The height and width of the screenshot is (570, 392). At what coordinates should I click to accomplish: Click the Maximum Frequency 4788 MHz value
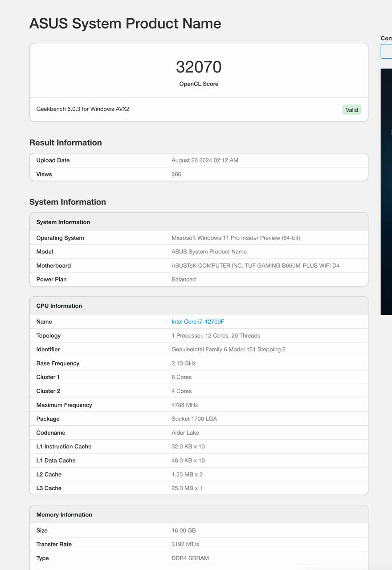184,405
